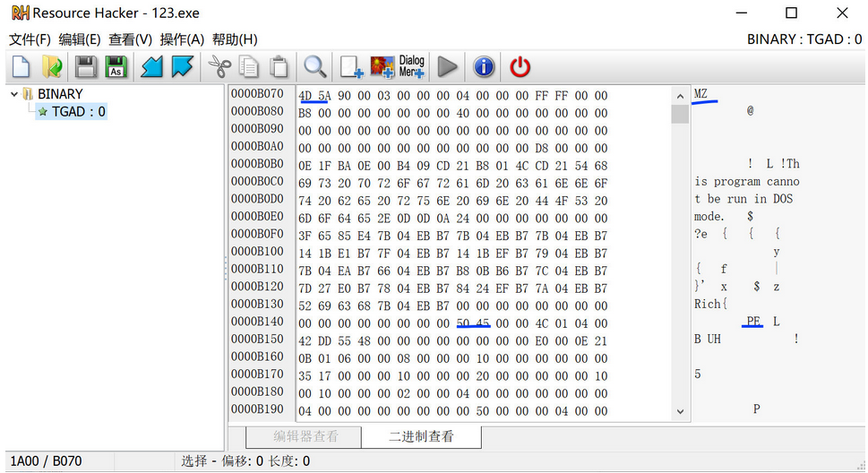Click the 4D 5A bytes at 0000B070
The width and height of the screenshot is (868, 473).
(x=314, y=96)
